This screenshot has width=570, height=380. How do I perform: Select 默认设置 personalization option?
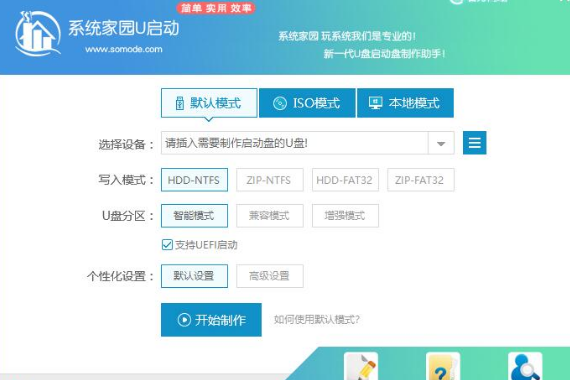[x=194, y=276]
